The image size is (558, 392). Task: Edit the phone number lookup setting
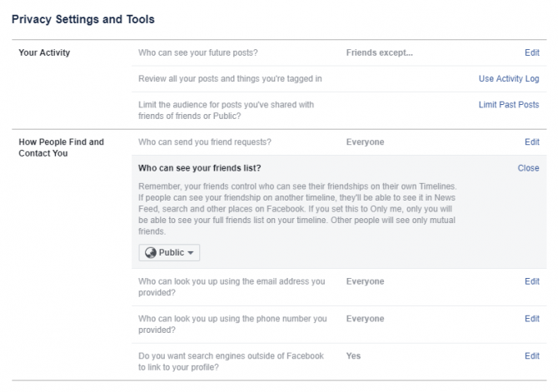pyautogui.click(x=531, y=319)
